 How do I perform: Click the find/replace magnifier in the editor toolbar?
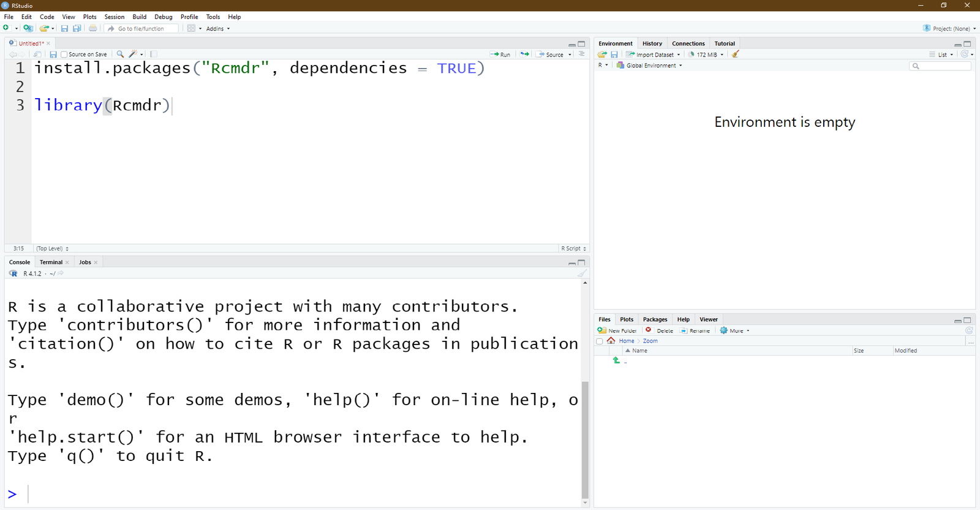[x=120, y=54]
